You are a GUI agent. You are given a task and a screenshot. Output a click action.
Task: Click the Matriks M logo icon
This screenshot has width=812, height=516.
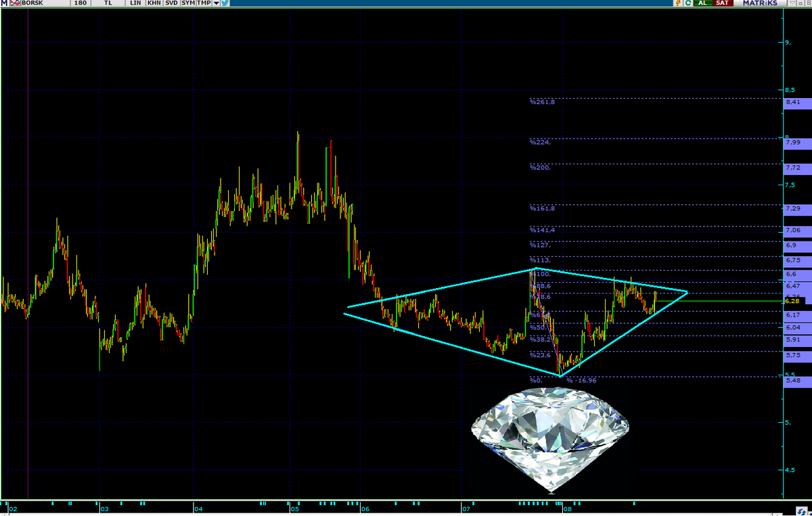point(4,3)
